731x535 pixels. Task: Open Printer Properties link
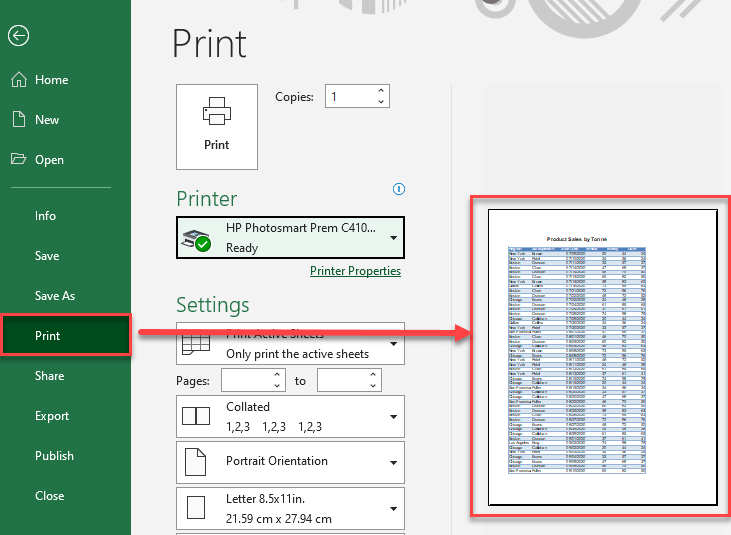(355, 271)
